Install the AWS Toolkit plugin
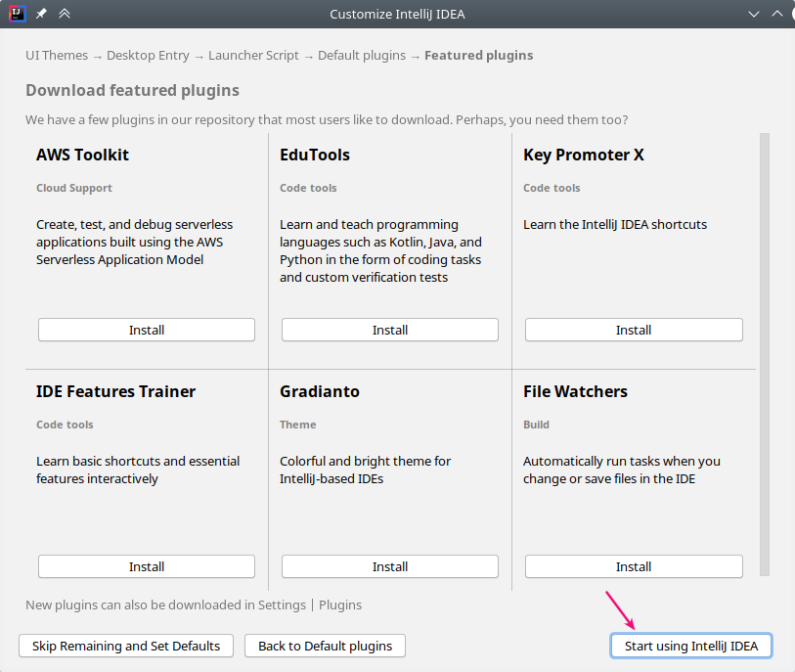 tap(147, 330)
